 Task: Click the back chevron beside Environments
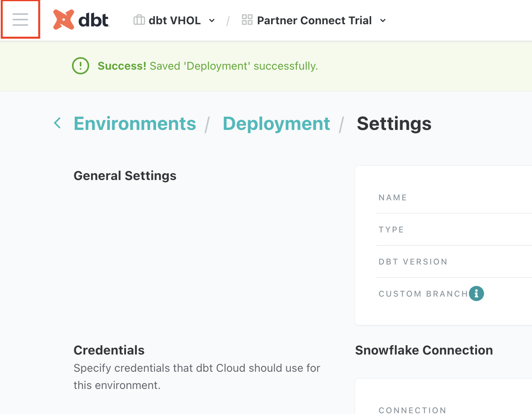[x=58, y=123]
